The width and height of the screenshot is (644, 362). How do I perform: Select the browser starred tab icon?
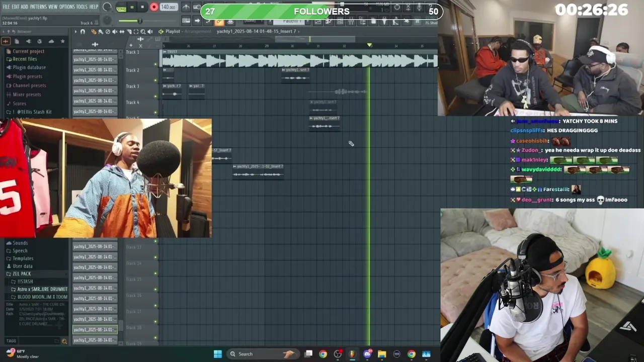(x=62, y=41)
